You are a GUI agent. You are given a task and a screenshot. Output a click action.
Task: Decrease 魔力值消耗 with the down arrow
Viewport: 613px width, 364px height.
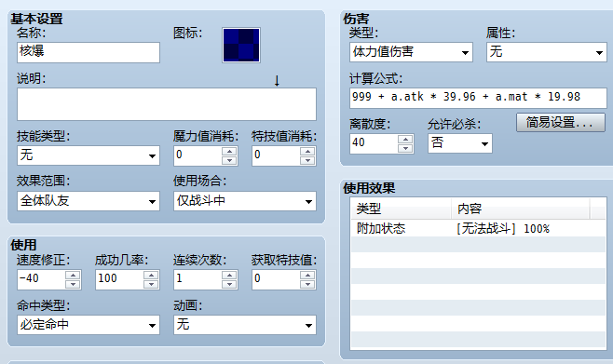click(229, 160)
